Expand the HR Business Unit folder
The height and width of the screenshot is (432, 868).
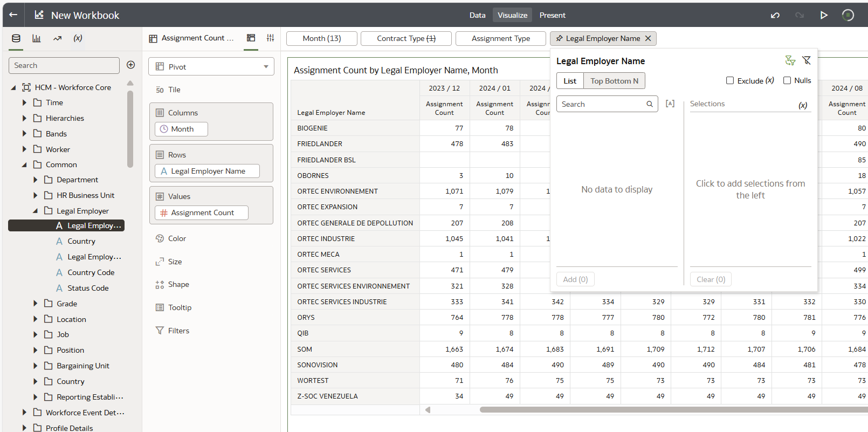coord(36,195)
